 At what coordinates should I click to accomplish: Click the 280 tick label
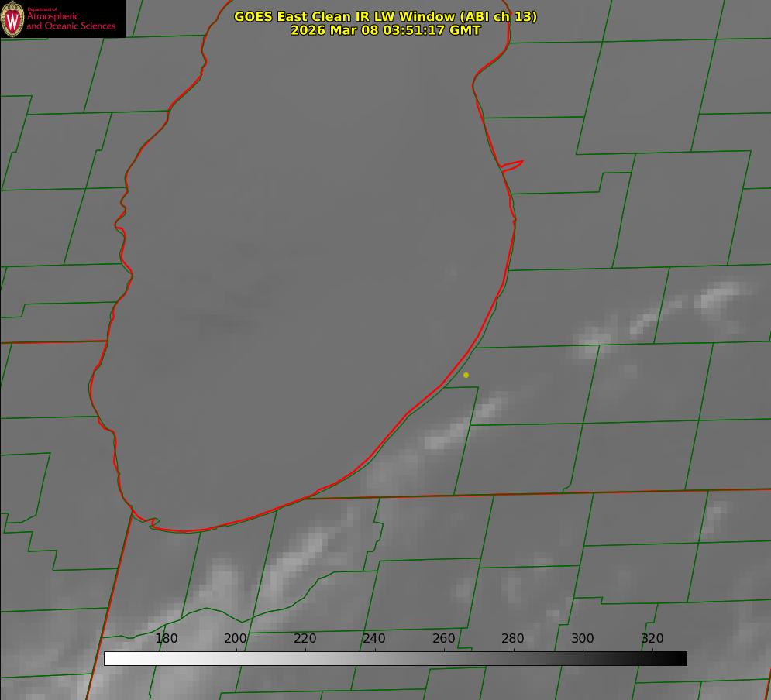coord(513,639)
